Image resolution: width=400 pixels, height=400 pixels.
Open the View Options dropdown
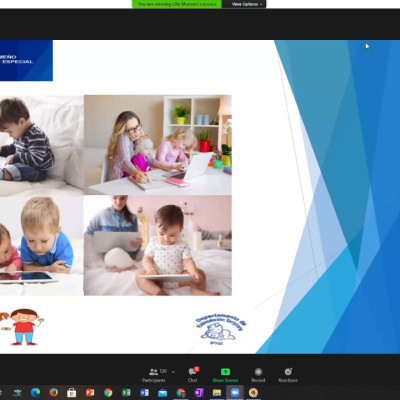pos(247,4)
